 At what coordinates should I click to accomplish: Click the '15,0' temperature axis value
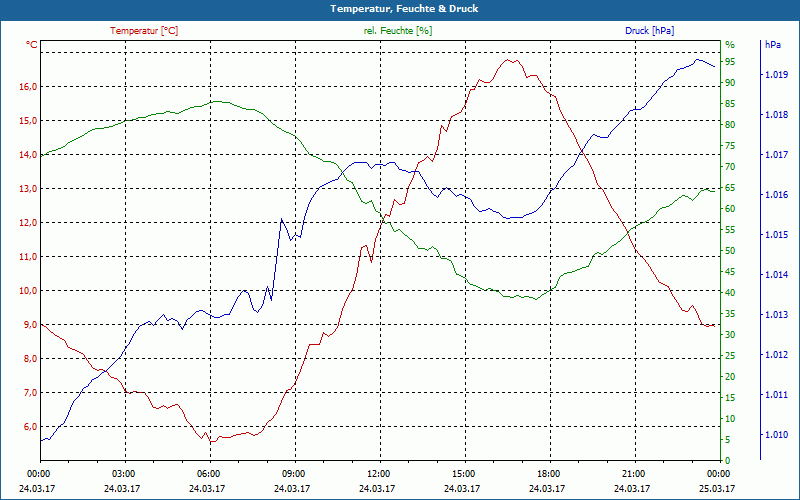pyautogui.click(x=28, y=121)
